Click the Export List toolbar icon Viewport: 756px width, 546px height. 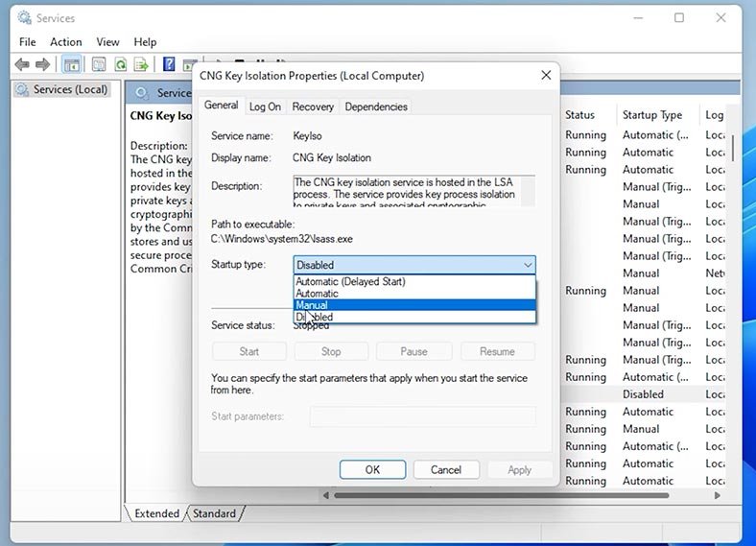[x=141, y=64]
